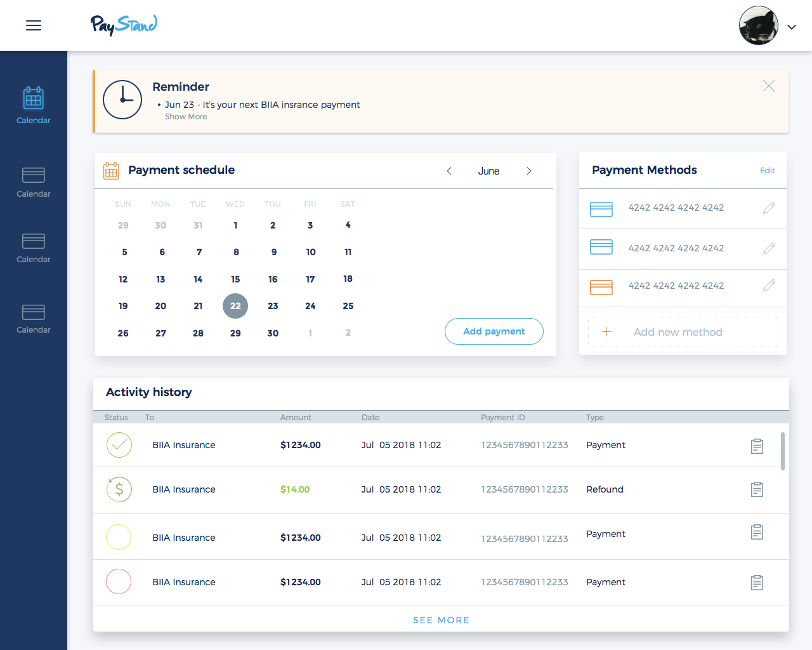Select June 1 on the calendar
812x650 pixels.
coord(235,225)
